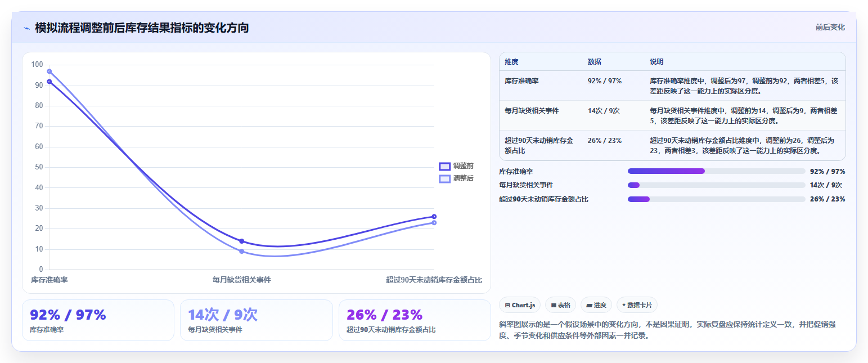Click the 维度 column header
Viewport: 868px width, 363px height.
pos(511,61)
